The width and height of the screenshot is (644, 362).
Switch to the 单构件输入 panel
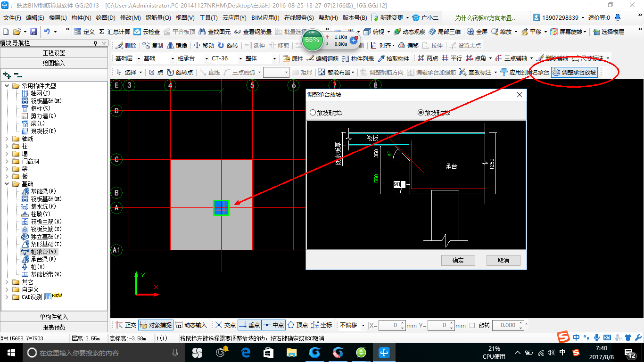(54, 317)
